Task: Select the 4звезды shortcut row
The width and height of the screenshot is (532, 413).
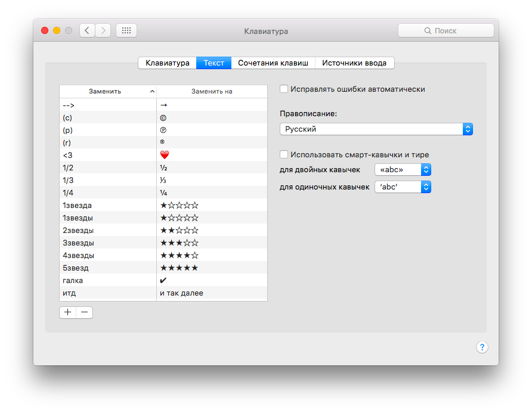Action: (x=163, y=256)
